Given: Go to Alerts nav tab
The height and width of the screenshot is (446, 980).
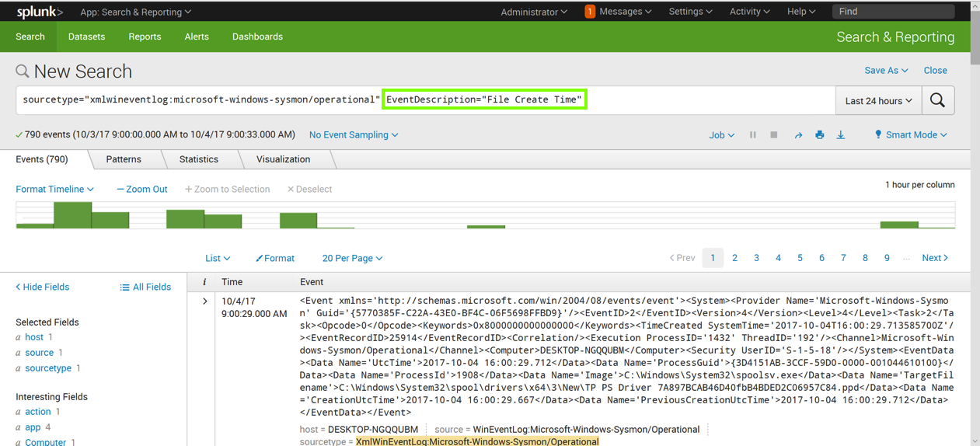Looking at the screenshot, I should tap(197, 37).
